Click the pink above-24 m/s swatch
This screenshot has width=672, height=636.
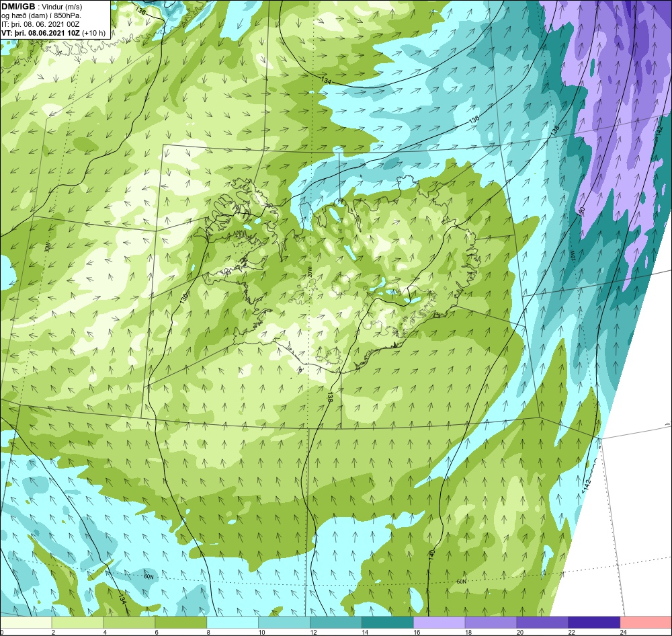click(646, 622)
